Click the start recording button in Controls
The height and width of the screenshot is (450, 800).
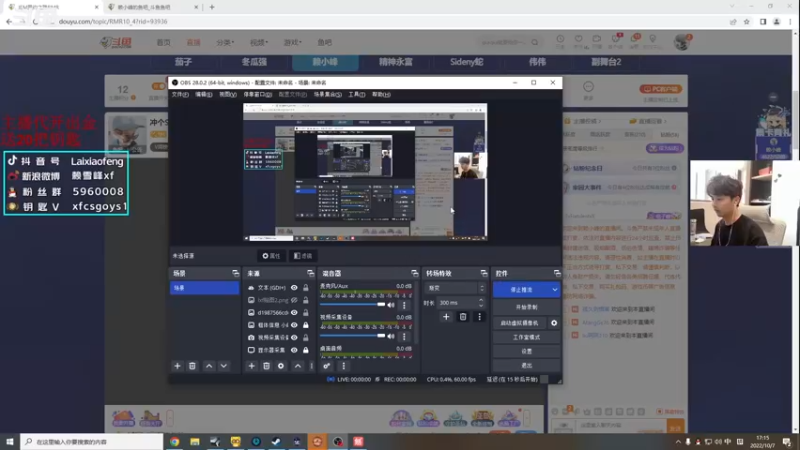[526, 307]
